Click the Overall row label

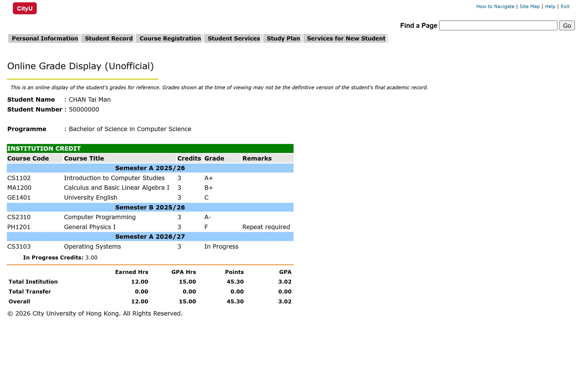pos(19,301)
